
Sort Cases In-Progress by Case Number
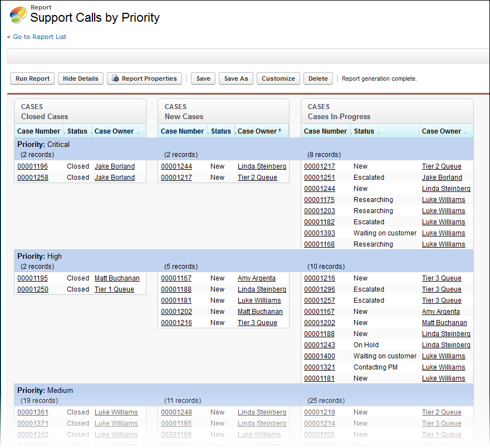click(x=326, y=131)
